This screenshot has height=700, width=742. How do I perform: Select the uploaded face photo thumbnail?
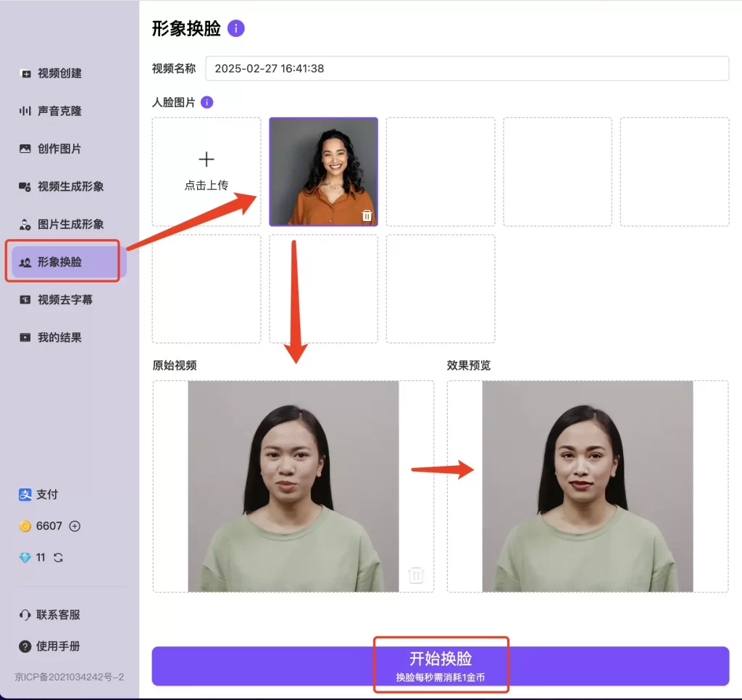324,172
